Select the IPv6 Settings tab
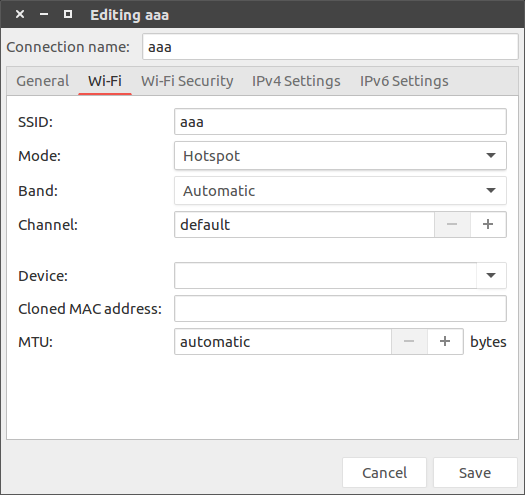 404,81
